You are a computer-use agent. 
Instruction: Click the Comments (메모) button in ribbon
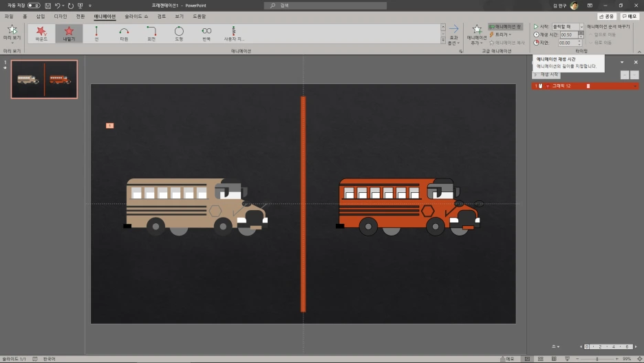[x=630, y=17]
